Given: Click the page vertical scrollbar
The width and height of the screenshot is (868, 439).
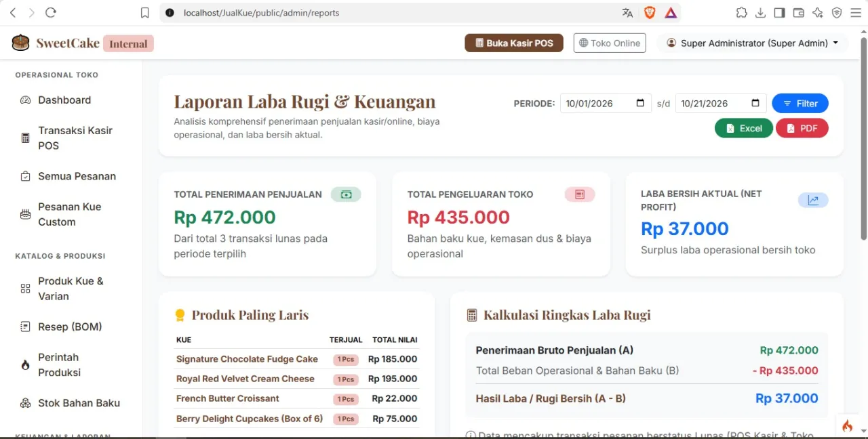Looking at the screenshot, I should (863, 138).
